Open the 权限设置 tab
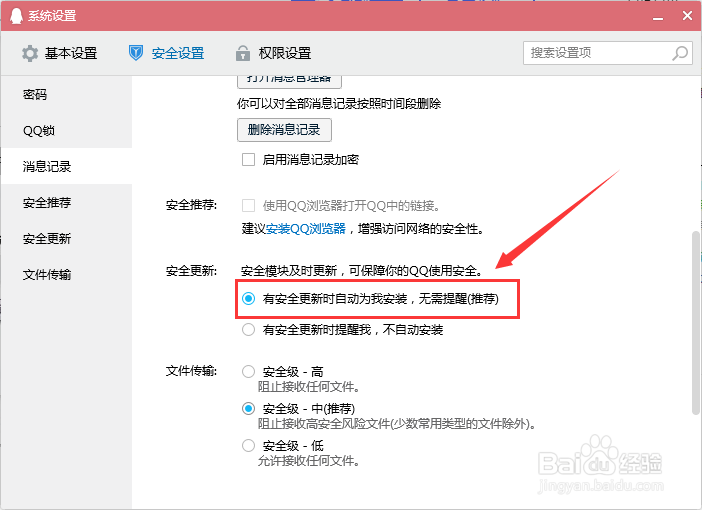The image size is (702, 510). point(274,53)
